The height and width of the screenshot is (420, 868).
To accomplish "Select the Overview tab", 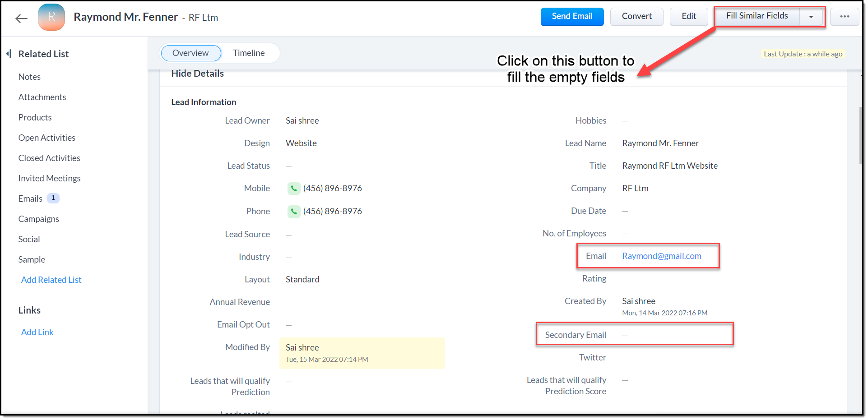I will tap(190, 53).
